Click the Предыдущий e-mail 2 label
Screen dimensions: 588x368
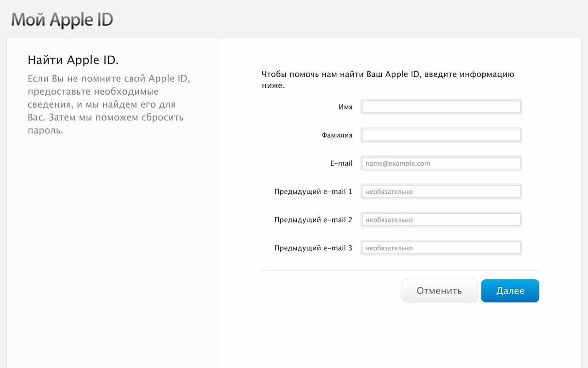[x=313, y=220]
